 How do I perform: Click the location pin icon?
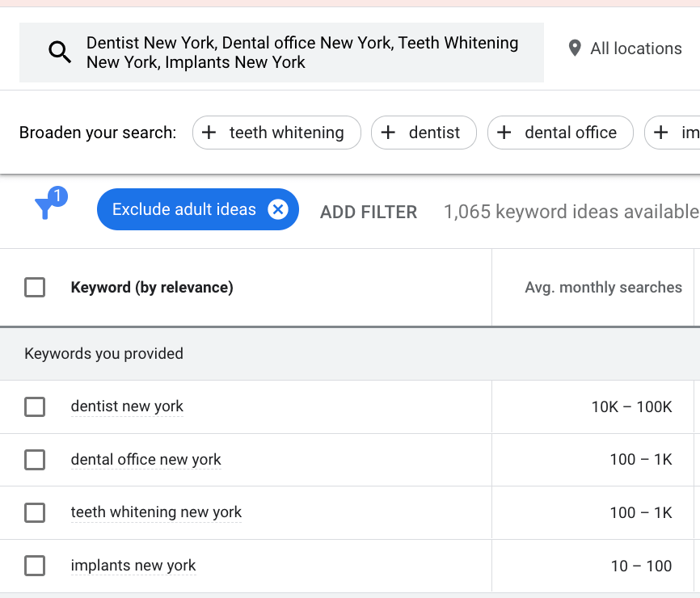(575, 48)
